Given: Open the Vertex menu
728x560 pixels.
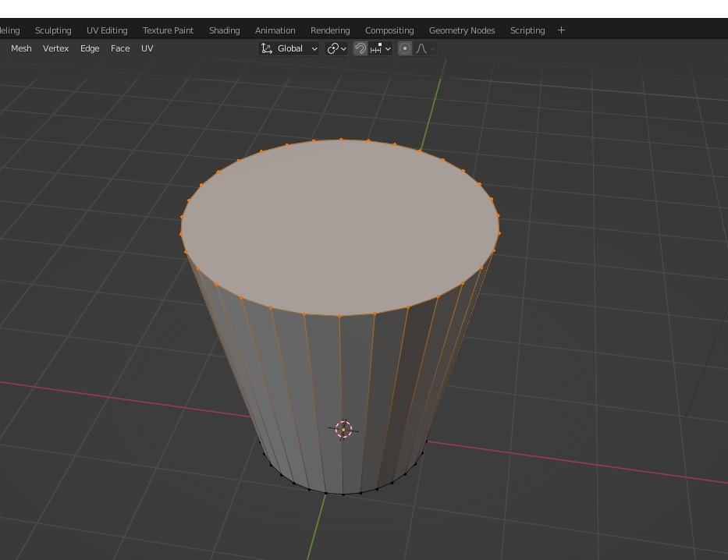Looking at the screenshot, I should (x=55, y=48).
